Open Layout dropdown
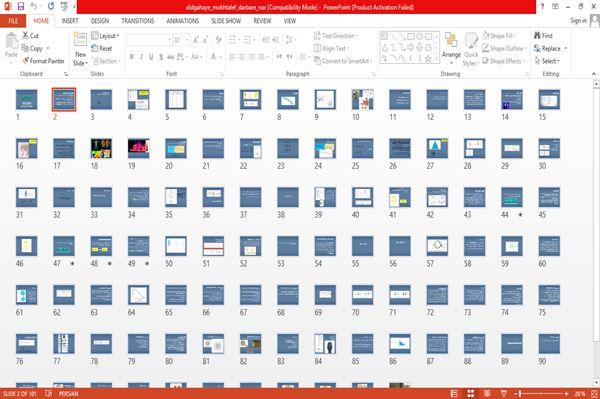600x399 pixels. [105, 36]
